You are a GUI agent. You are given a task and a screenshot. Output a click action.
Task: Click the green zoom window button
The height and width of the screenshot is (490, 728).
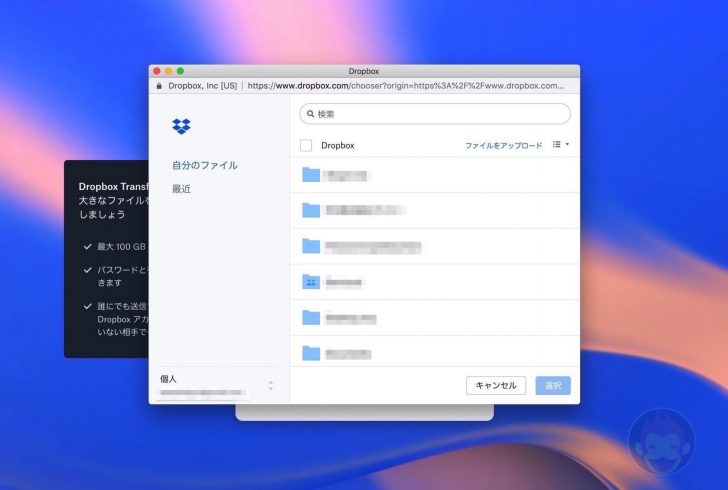(180, 71)
